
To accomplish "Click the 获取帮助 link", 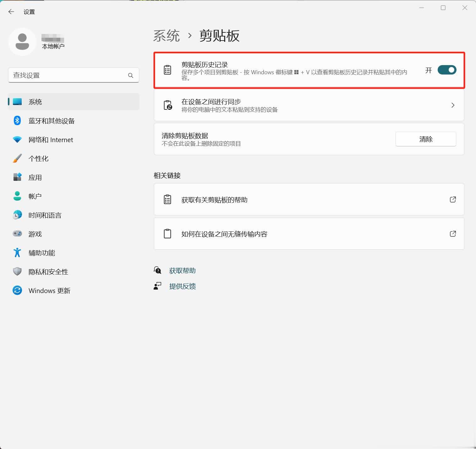I will point(182,271).
